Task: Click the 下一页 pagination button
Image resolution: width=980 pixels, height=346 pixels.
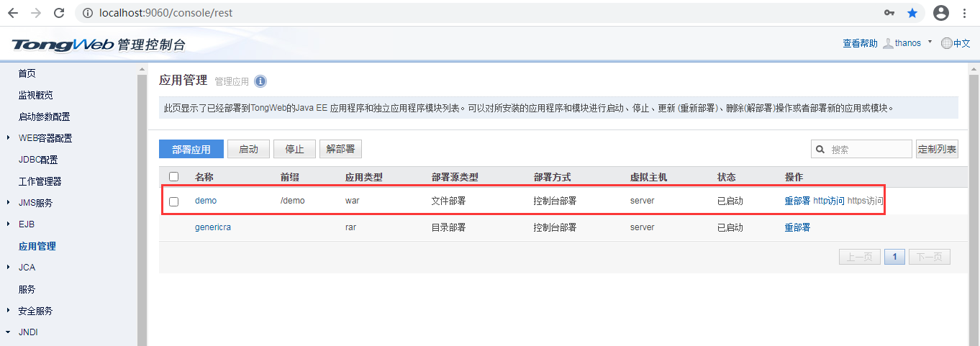Action: click(x=930, y=257)
